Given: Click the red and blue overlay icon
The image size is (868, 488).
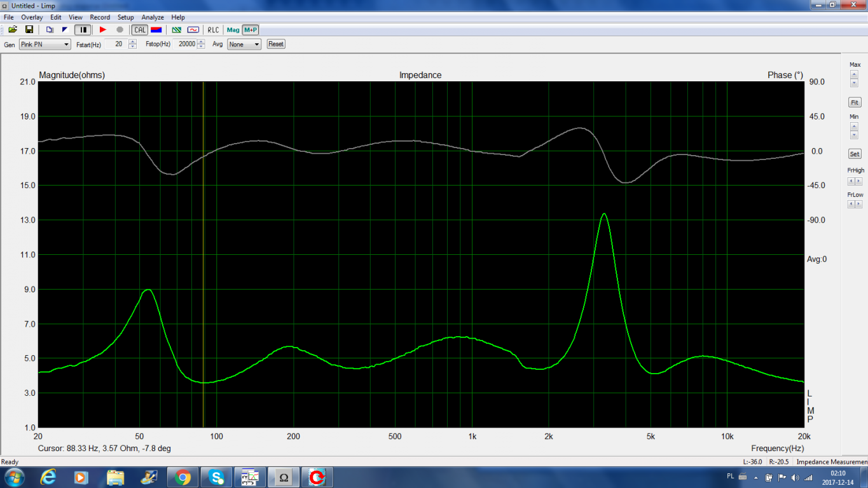Looking at the screenshot, I should click(156, 30).
